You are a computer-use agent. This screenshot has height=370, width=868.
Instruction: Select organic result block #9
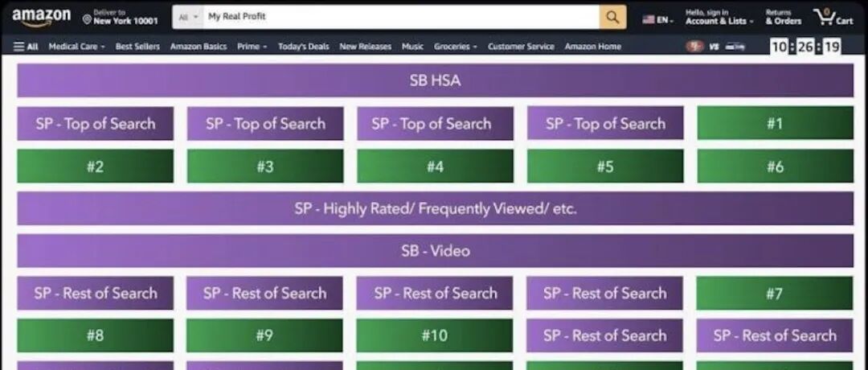(264, 335)
